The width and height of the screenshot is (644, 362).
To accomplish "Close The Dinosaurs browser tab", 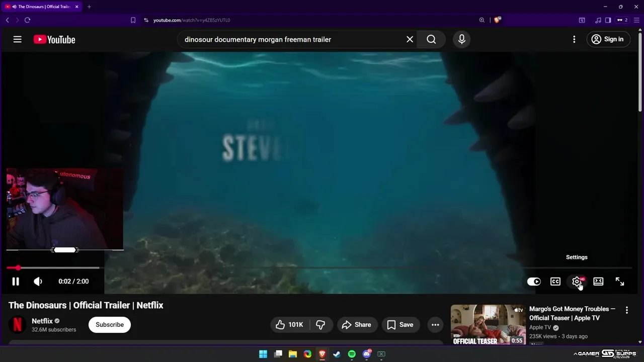I will 77,7.
